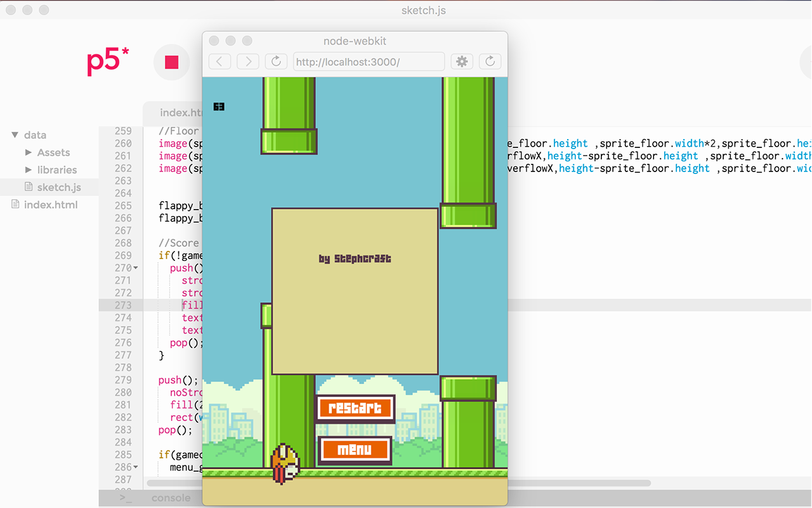The image size is (812, 508).
Task: Stop the running sketch with the pink stop button
Action: point(171,62)
